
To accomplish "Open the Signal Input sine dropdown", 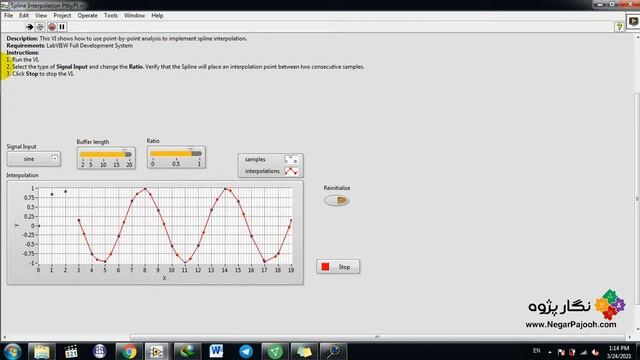I will [x=33, y=159].
